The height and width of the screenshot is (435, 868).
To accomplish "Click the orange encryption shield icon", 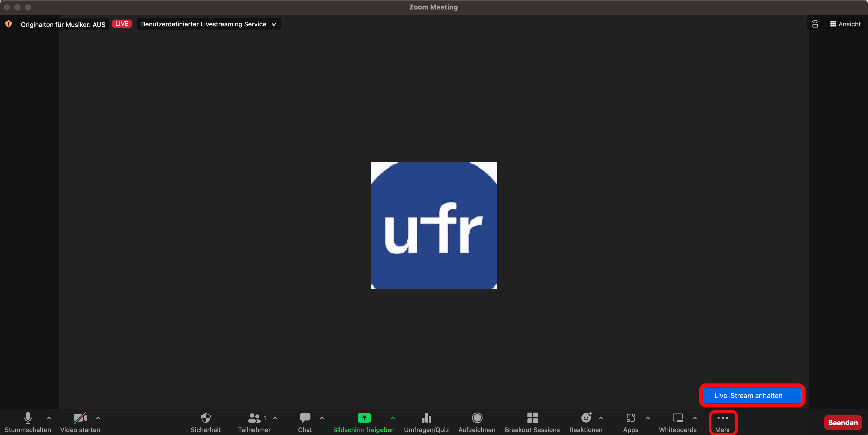I will coord(8,24).
